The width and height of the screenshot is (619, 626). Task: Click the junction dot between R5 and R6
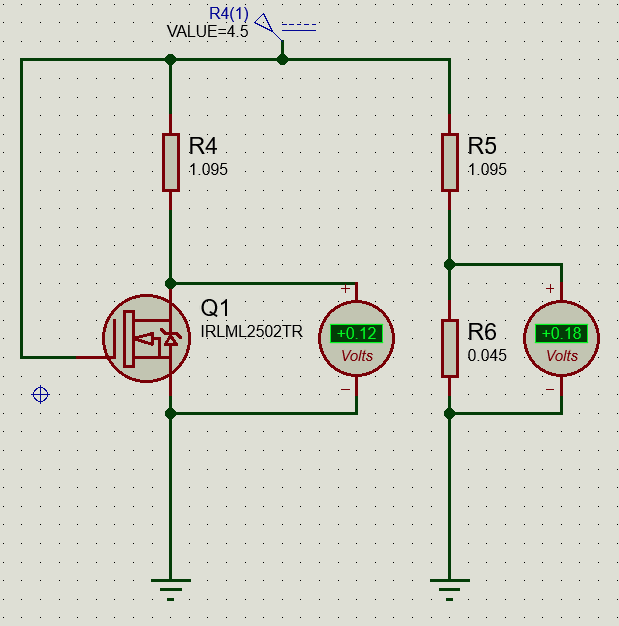[x=449, y=265]
